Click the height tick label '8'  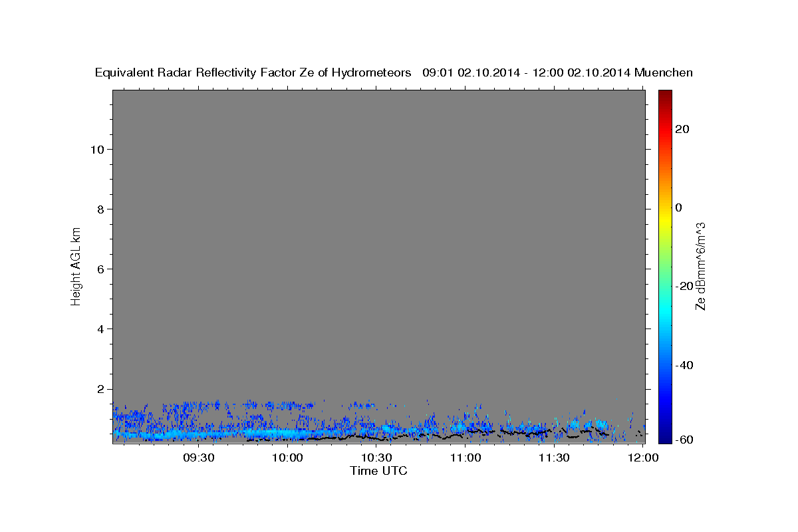(x=100, y=209)
